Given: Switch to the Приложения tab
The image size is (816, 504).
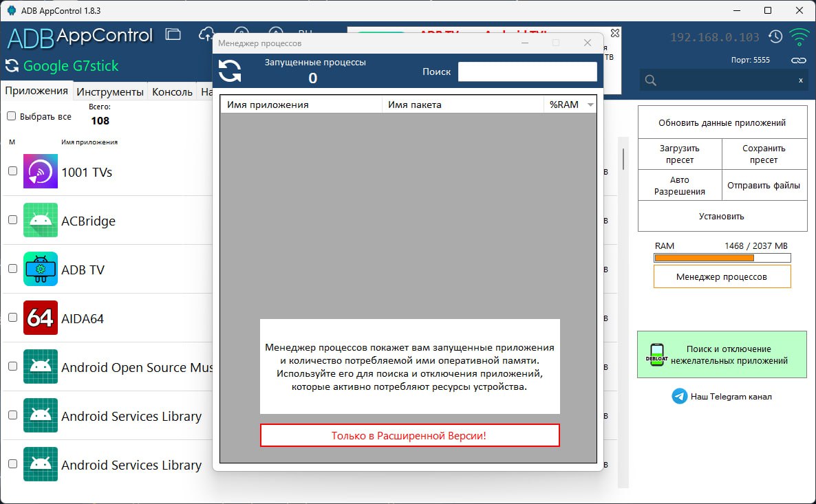Looking at the screenshot, I should [36, 91].
